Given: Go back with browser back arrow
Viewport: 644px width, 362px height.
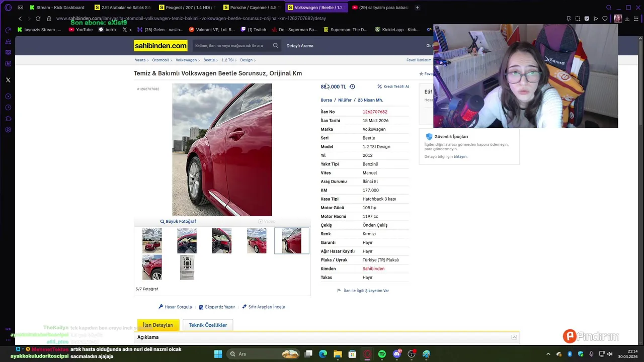Looking at the screenshot, I should tap(20, 19).
